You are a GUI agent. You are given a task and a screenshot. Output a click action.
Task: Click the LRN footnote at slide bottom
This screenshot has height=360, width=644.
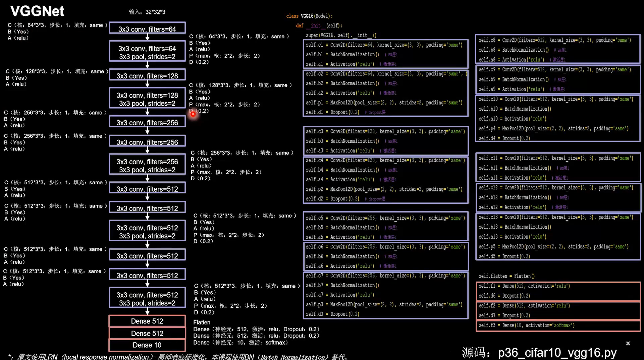coord(178,357)
